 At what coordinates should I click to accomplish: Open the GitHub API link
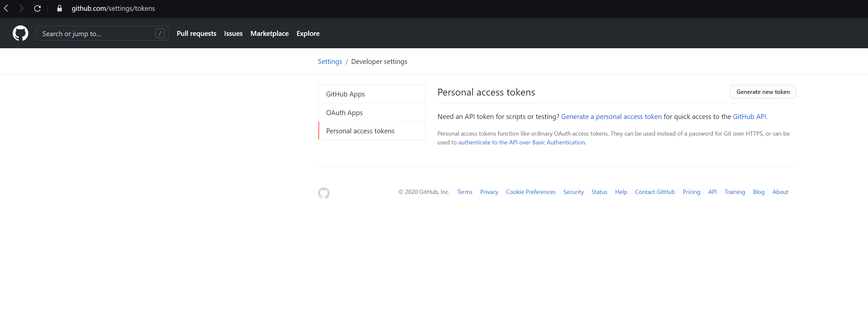(x=749, y=117)
